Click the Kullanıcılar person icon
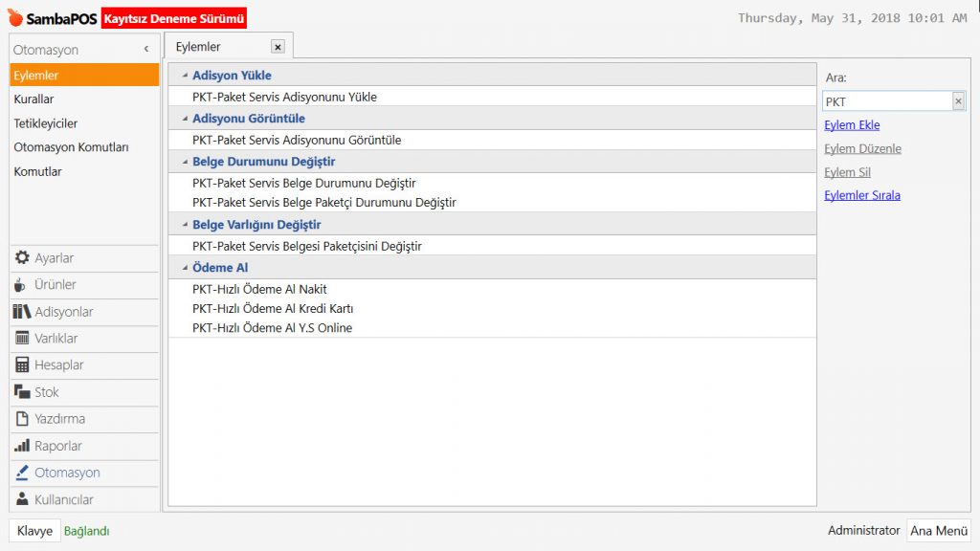Viewport: 980px width, 551px height. (x=22, y=499)
